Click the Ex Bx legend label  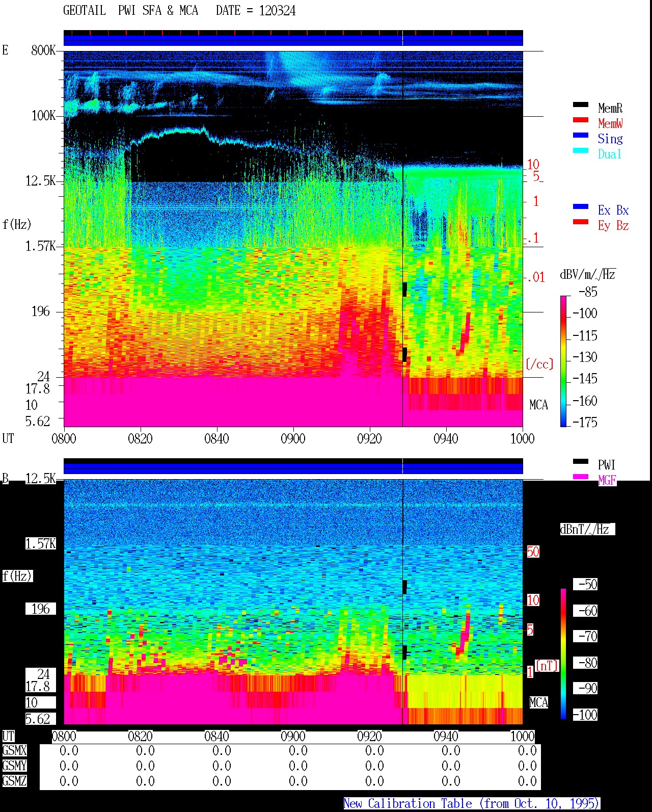(x=613, y=210)
